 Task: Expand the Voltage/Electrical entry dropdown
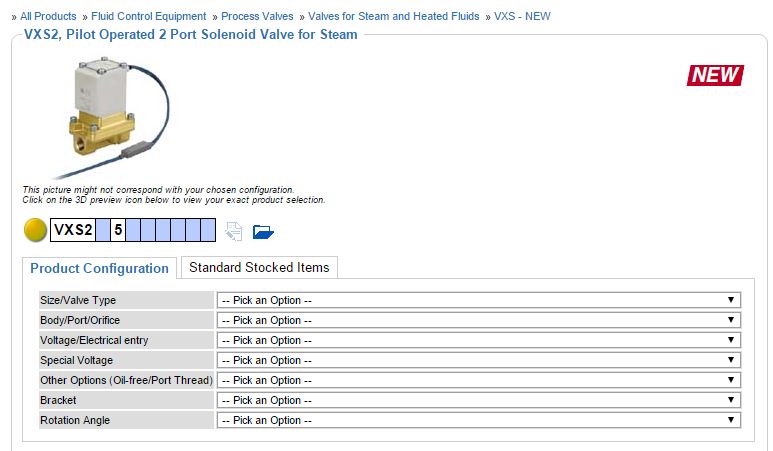[x=479, y=340]
